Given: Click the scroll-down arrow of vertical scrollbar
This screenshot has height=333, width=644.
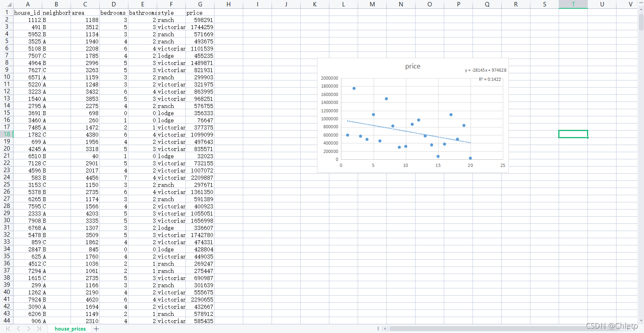Looking at the screenshot, I should coord(641,321).
